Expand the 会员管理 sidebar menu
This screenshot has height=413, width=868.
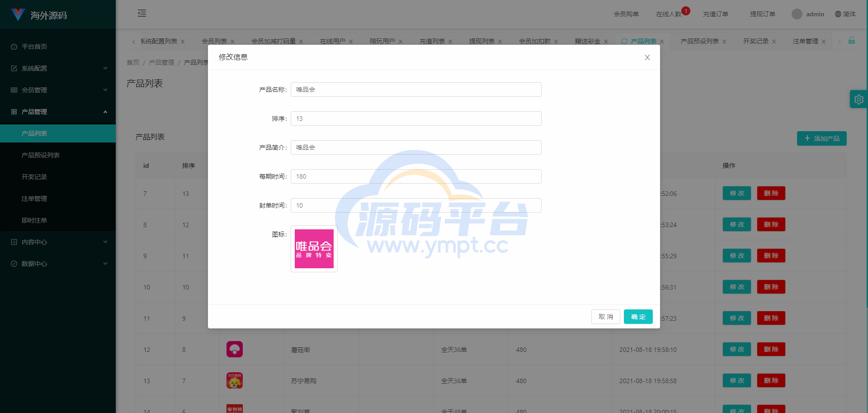(58, 90)
